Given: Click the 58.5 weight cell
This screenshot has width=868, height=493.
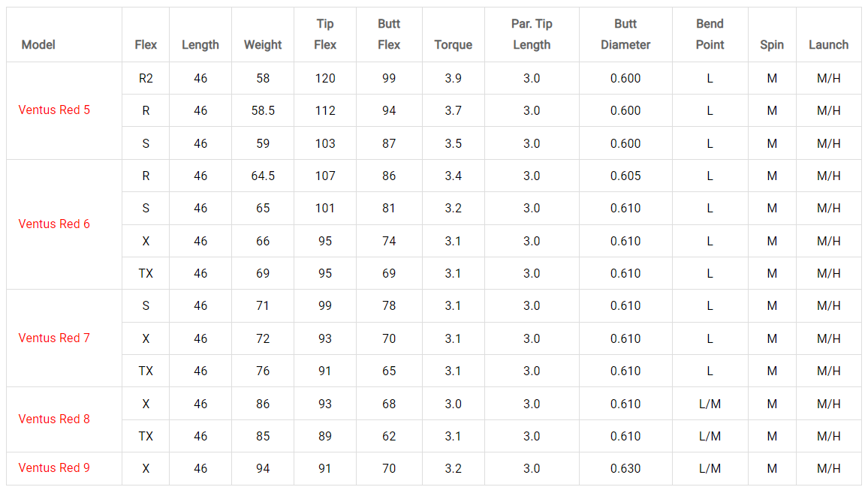Looking at the screenshot, I should pyautogui.click(x=263, y=111).
